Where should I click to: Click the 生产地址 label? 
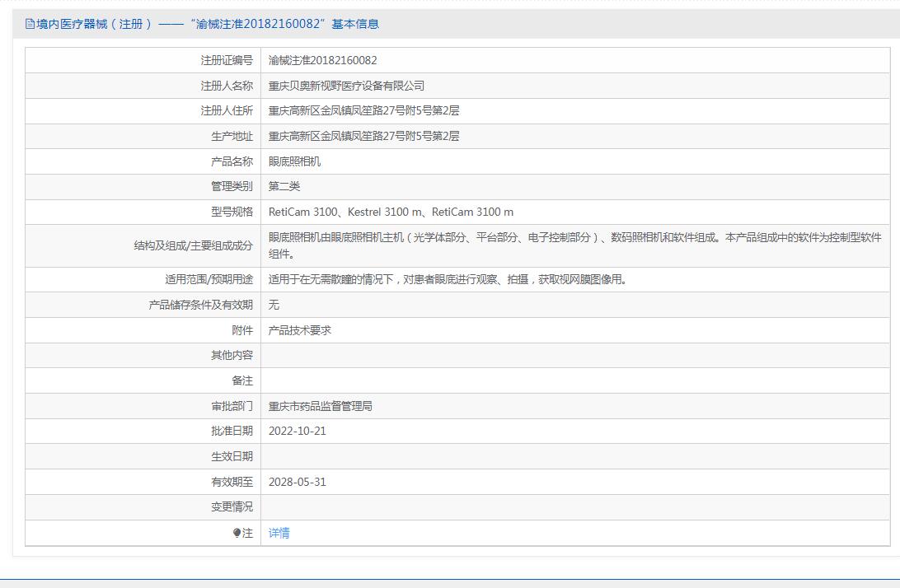point(232,136)
